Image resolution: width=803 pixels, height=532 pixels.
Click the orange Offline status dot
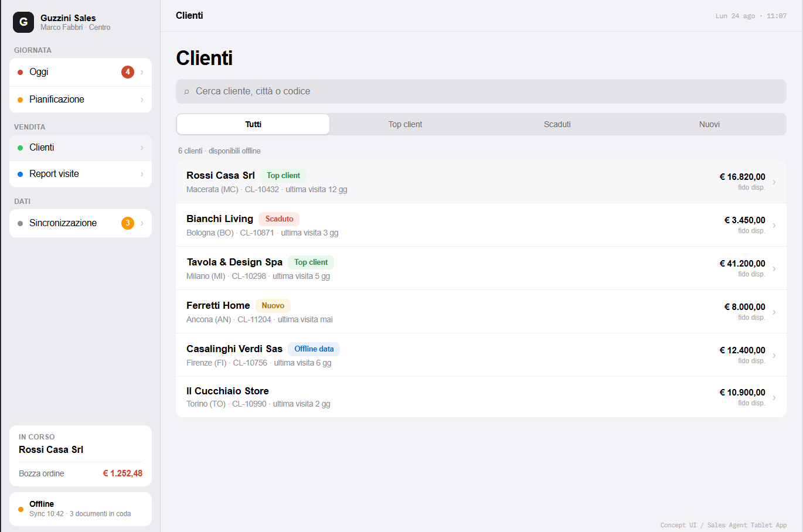(x=21, y=509)
